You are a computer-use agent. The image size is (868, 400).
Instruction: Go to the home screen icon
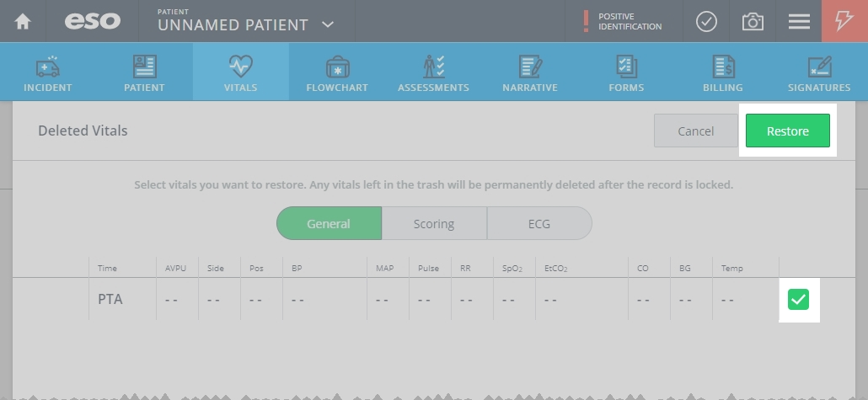23,22
